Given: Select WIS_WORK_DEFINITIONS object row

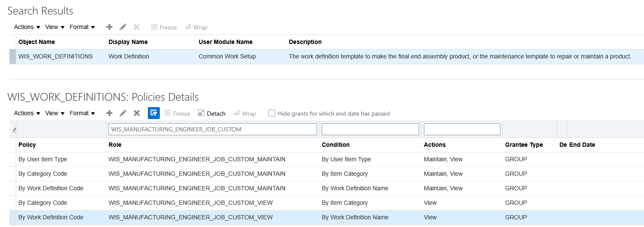Looking at the screenshot, I should click(x=326, y=56).
